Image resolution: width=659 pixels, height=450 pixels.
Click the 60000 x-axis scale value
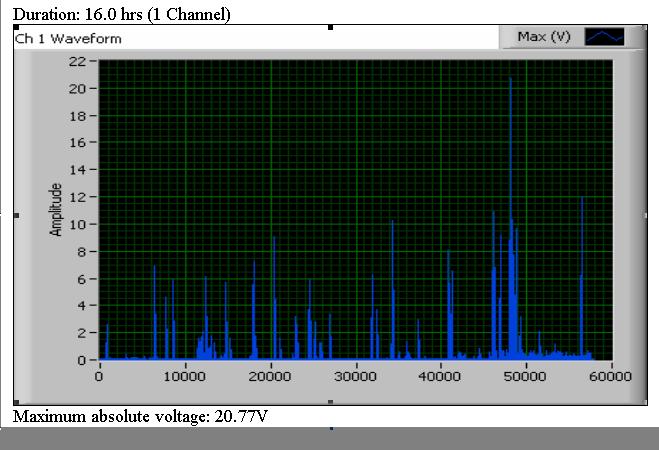(610, 376)
